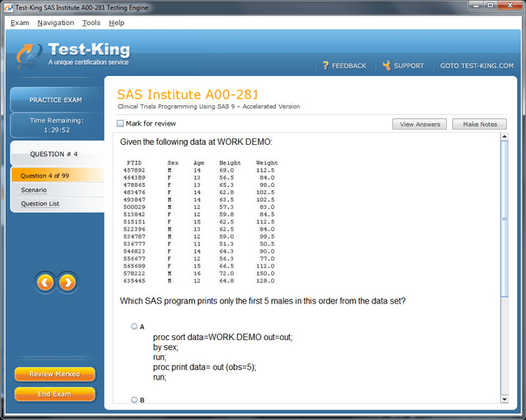The image size is (526, 420).
Task: Click PTID value 635445
Action: pos(134,281)
